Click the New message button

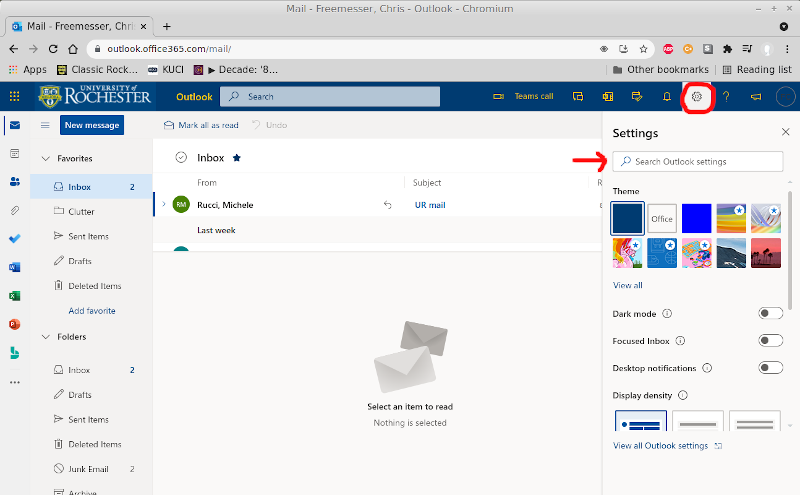92,125
